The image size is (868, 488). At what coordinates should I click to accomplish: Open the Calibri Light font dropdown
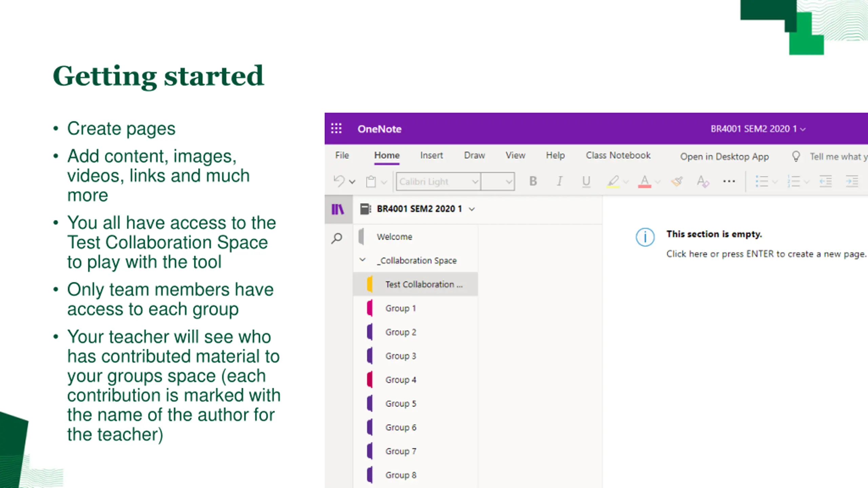point(438,181)
